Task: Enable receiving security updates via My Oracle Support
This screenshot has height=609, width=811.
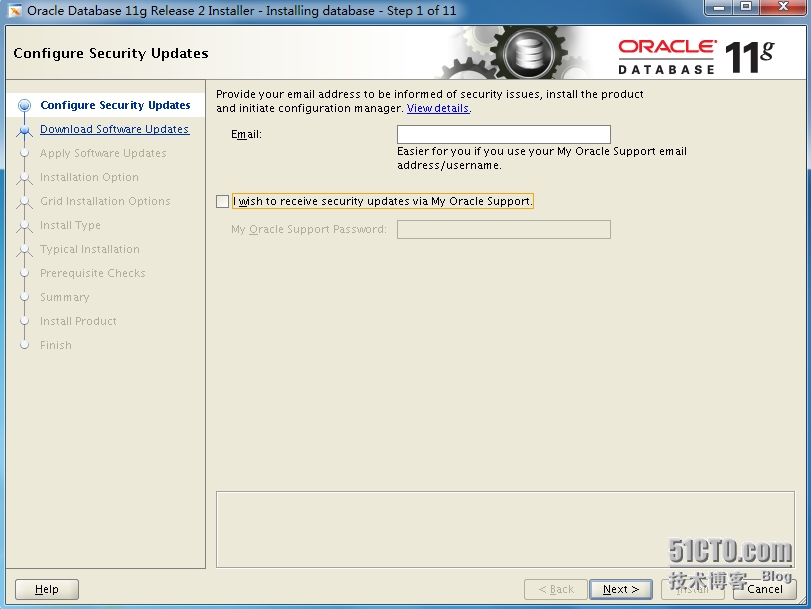Action: [x=222, y=201]
